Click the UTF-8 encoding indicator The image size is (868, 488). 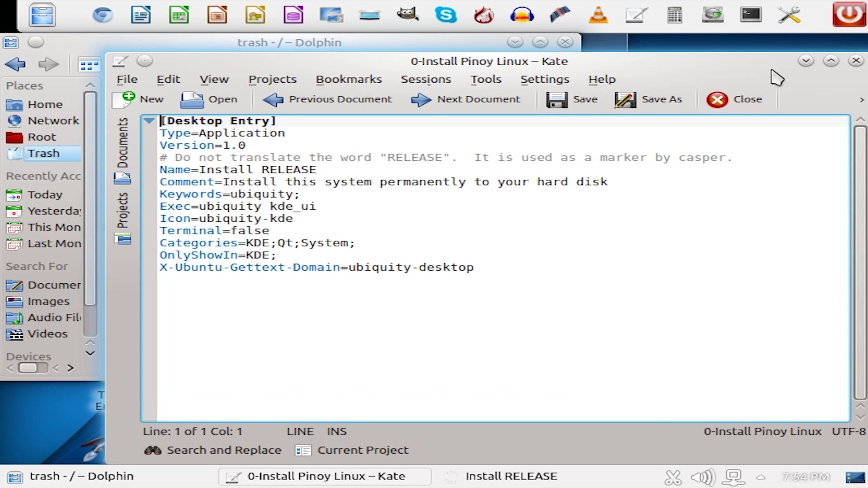tap(849, 432)
